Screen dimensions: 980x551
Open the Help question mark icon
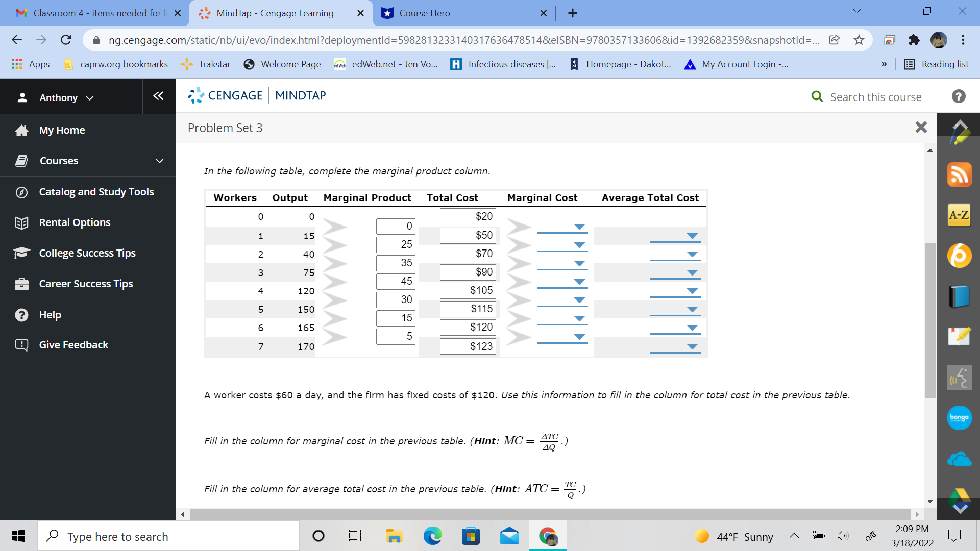click(x=959, y=96)
